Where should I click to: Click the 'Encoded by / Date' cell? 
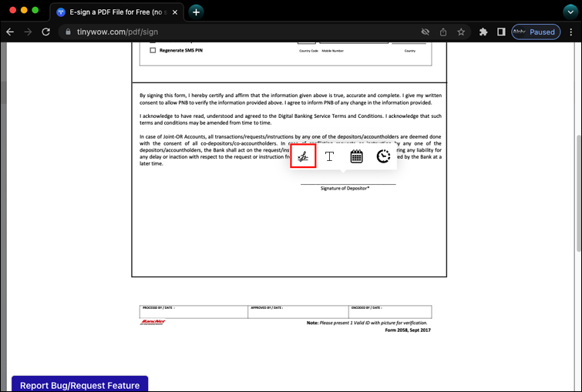pos(390,312)
